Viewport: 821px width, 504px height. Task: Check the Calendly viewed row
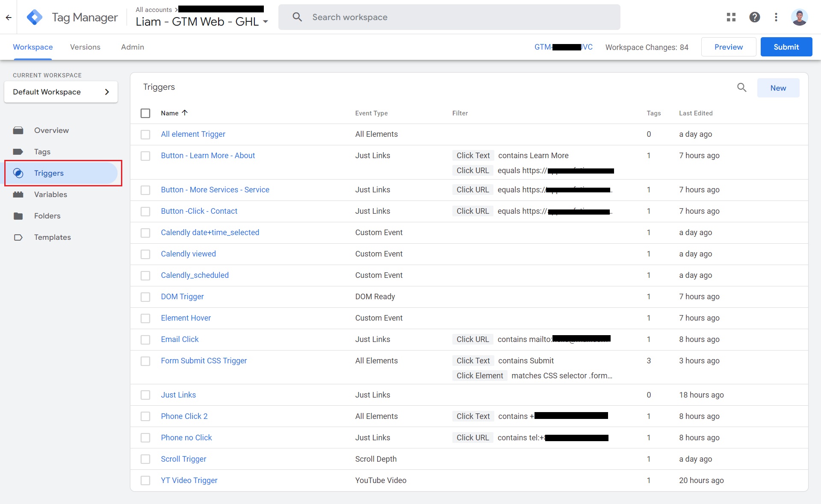(x=145, y=254)
